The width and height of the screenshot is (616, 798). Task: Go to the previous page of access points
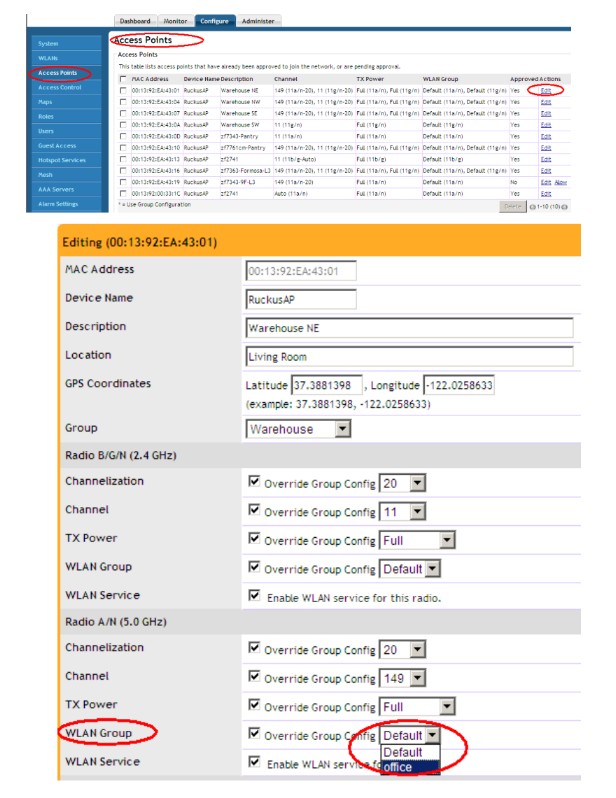533,207
